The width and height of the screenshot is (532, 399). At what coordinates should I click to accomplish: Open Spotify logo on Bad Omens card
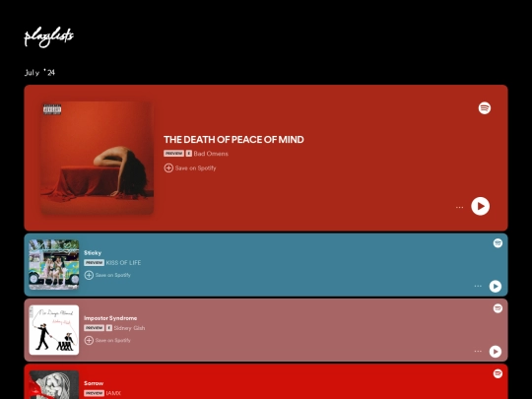click(484, 108)
